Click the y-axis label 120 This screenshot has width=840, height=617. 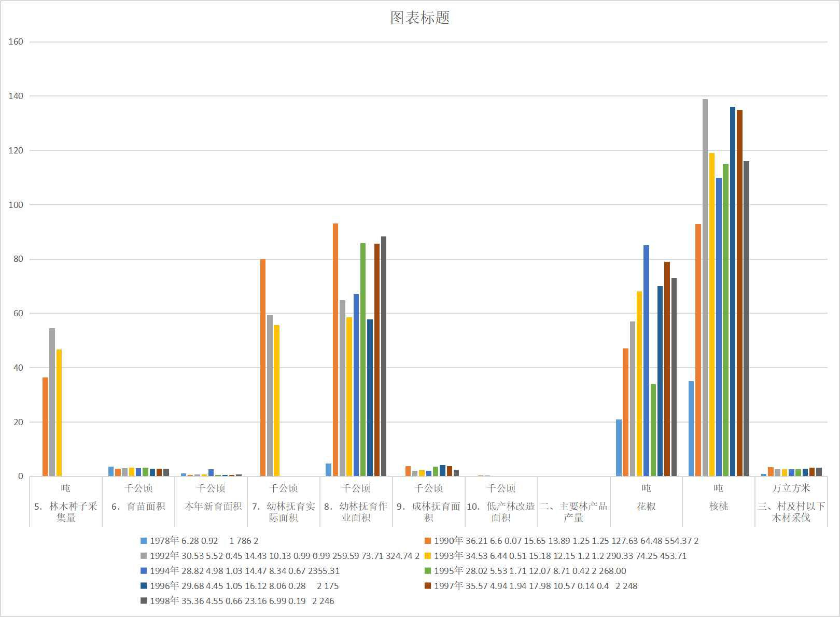click(x=16, y=150)
